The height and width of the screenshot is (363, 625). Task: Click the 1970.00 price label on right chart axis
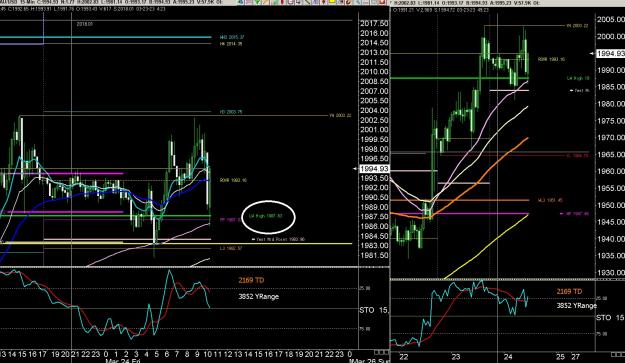click(611, 138)
